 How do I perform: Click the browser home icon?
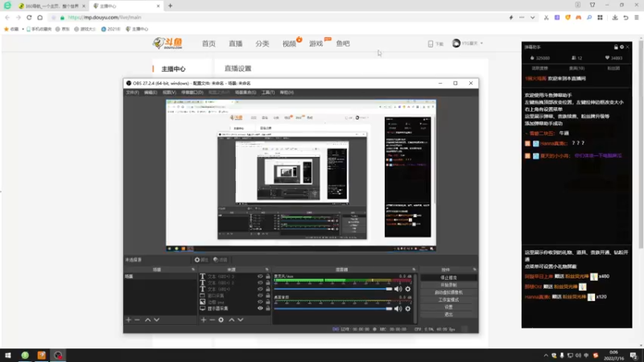tap(39, 18)
